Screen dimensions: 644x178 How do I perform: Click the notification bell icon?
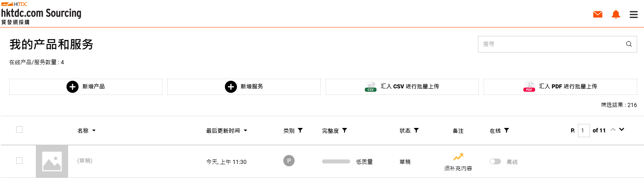[616, 15]
